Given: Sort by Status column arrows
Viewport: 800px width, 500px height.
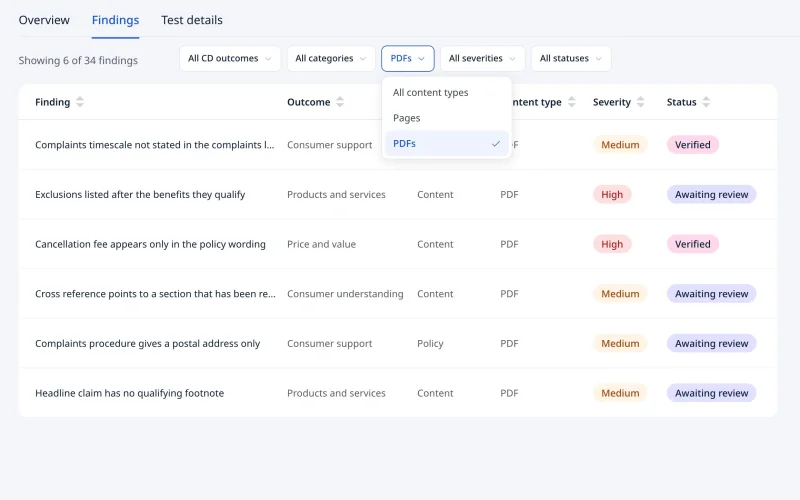Looking at the screenshot, I should [x=706, y=102].
